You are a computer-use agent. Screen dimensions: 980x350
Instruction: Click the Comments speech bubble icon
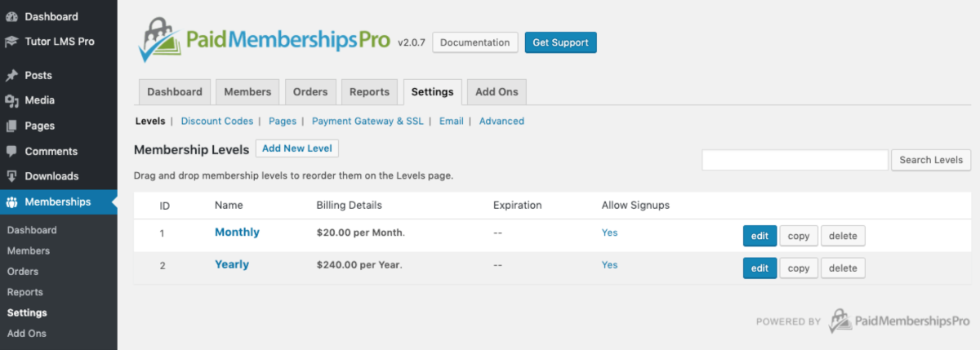(11, 151)
